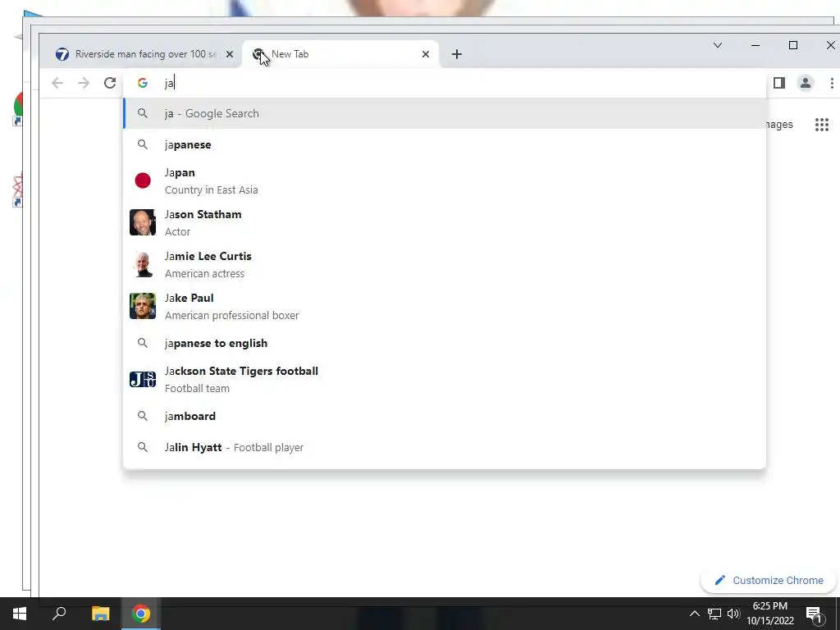The image size is (840, 630).
Task: Select the New Tab tab
Action: click(340, 54)
